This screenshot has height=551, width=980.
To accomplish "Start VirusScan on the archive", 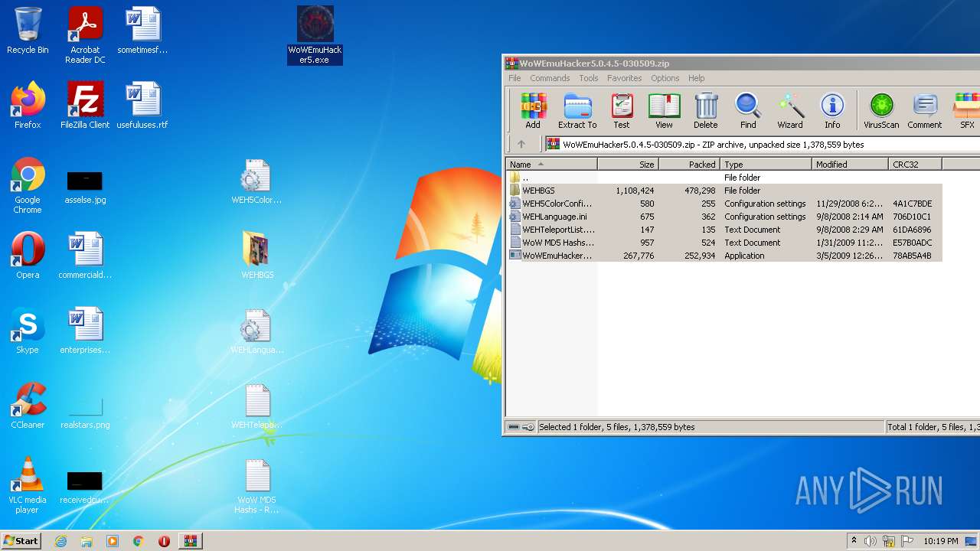I will point(881,111).
